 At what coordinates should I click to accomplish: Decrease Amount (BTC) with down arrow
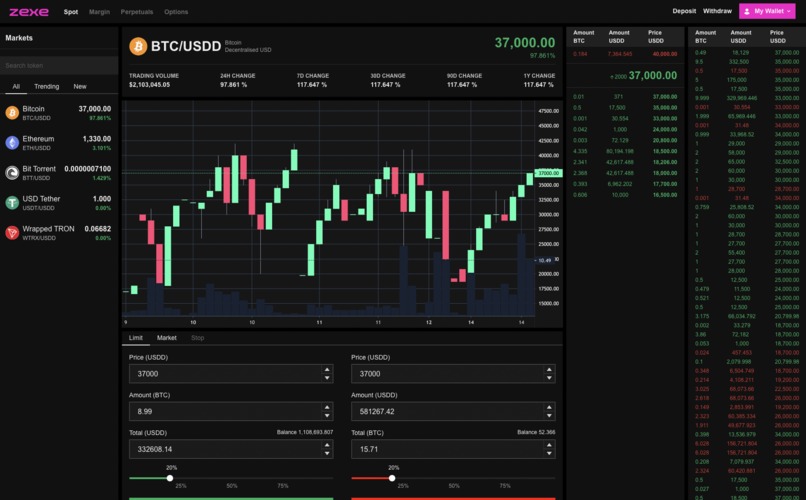[x=327, y=416]
